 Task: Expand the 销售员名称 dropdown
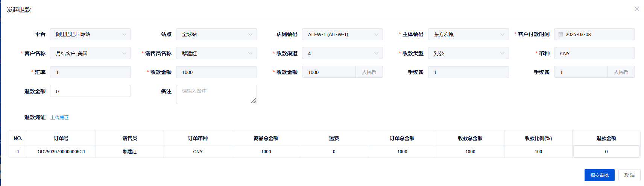pyautogui.click(x=250, y=53)
